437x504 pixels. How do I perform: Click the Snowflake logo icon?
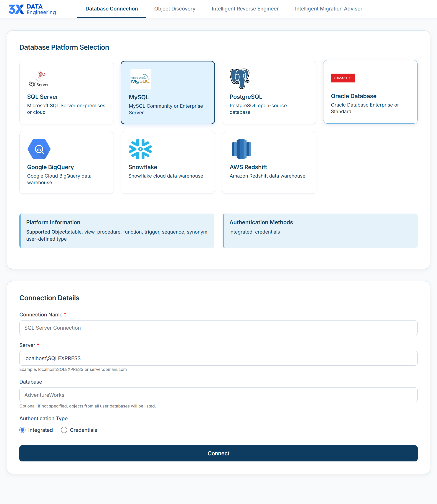(140, 149)
